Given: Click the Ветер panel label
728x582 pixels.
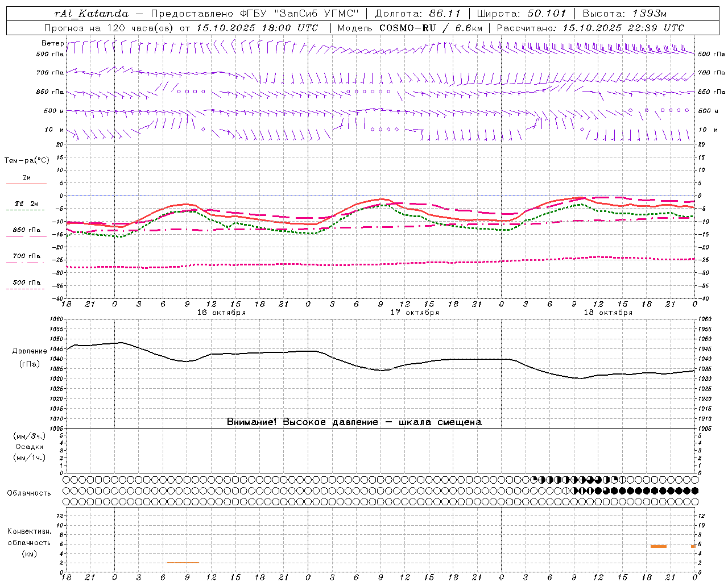Looking at the screenshot, I should click(x=52, y=43).
